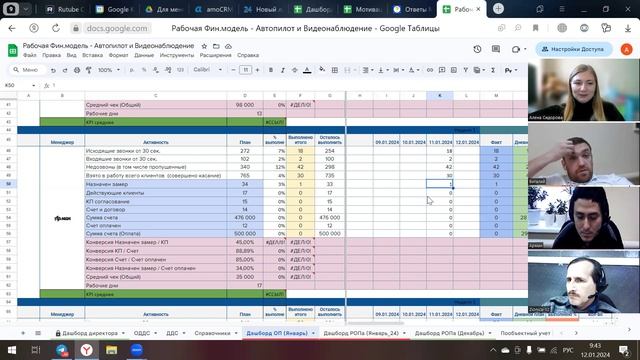
Task: Print the spreadsheet with printer icon
Action: [77, 70]
